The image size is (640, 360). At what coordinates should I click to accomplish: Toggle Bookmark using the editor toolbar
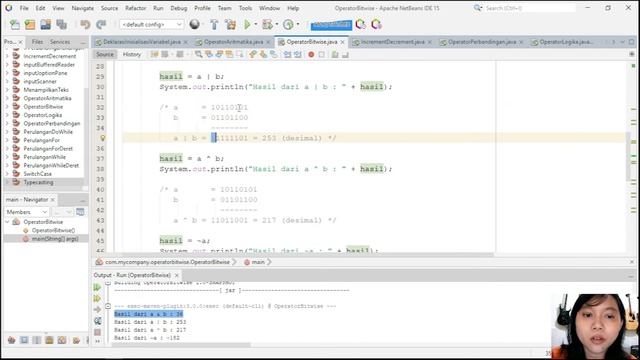tap(274, 54)
